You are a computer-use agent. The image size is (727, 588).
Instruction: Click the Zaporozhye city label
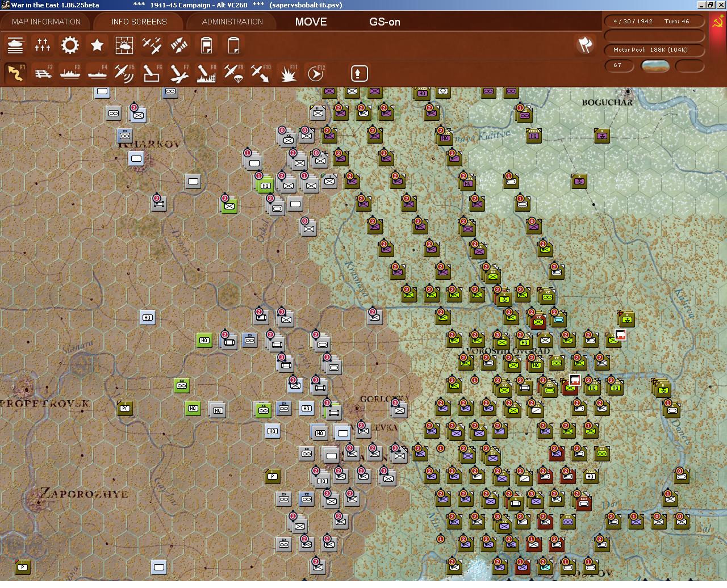point(83,493)
